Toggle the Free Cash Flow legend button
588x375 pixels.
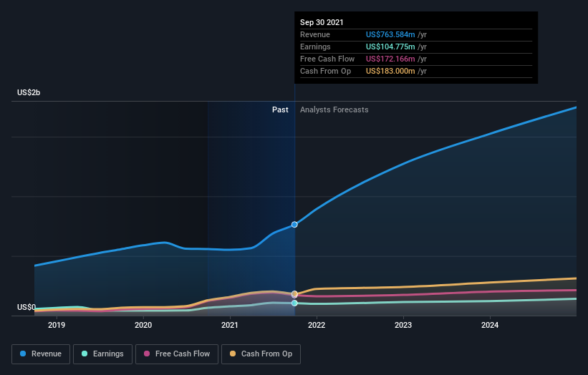coord(177,354)
